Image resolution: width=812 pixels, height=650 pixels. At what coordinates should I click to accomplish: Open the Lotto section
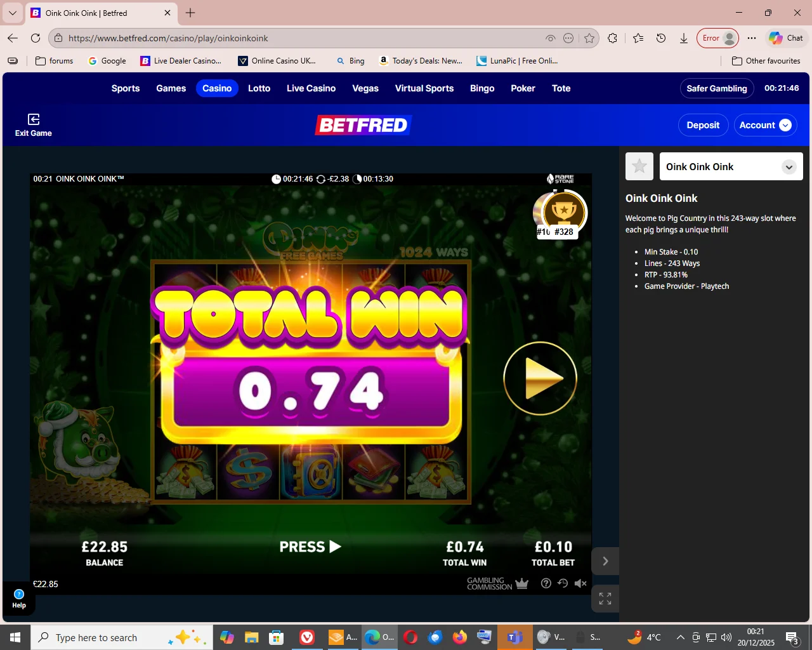pyautogui.click(x=259, y=88)
